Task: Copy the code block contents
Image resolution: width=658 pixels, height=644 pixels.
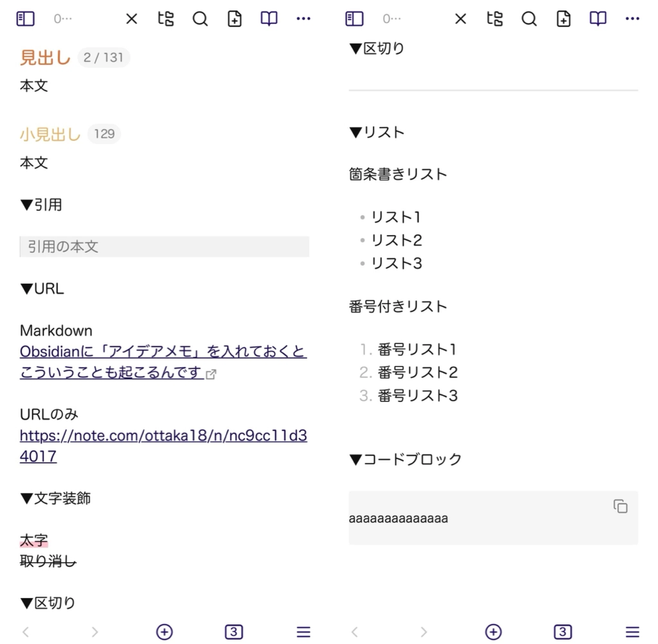Action: [x=620, y=506]
